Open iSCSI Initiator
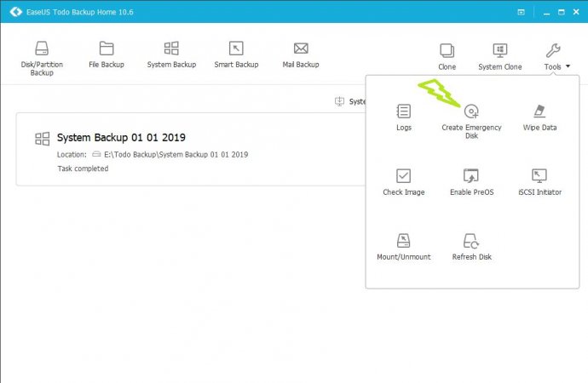The image size is (588, 383). point(539,182)
